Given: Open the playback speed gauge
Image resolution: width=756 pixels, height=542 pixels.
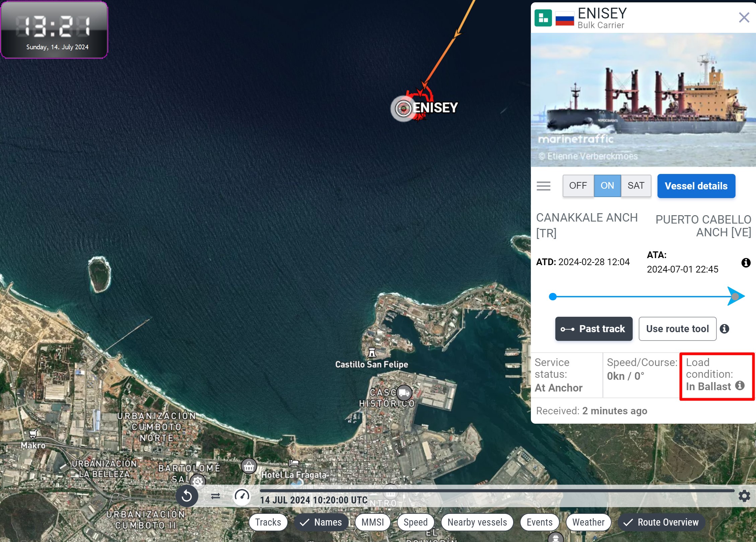Looking at the screenshot, I should (242, 496).
